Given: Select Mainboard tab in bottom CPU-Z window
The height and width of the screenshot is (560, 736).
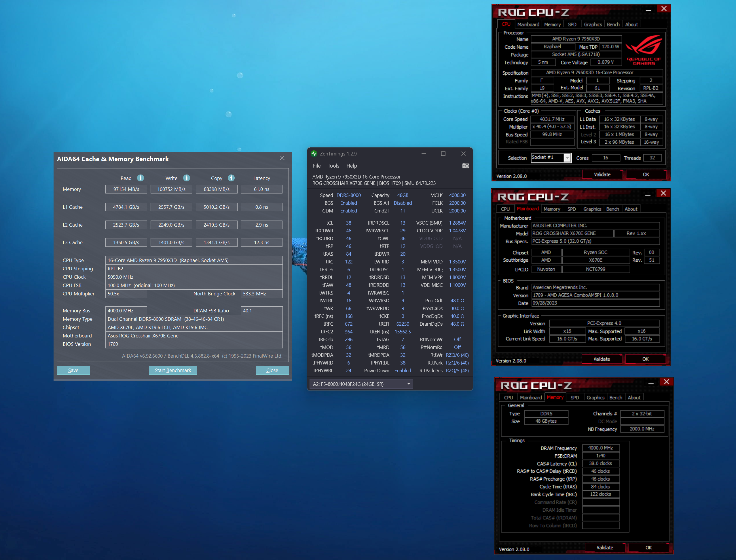Looking at the screenshot, I should (x=531, y=398).
